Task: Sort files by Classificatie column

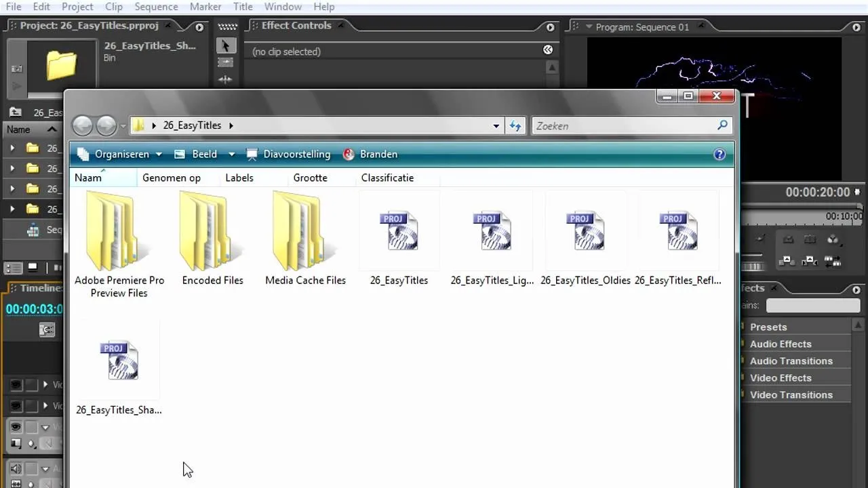Action: point(387,178)
